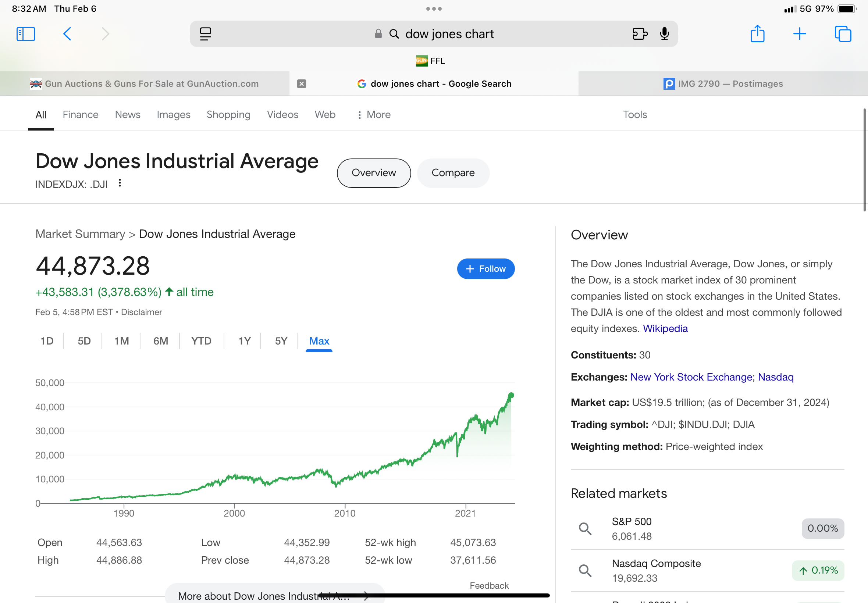
Task: Tap the address bar search field
Action: tap(434, 34)
